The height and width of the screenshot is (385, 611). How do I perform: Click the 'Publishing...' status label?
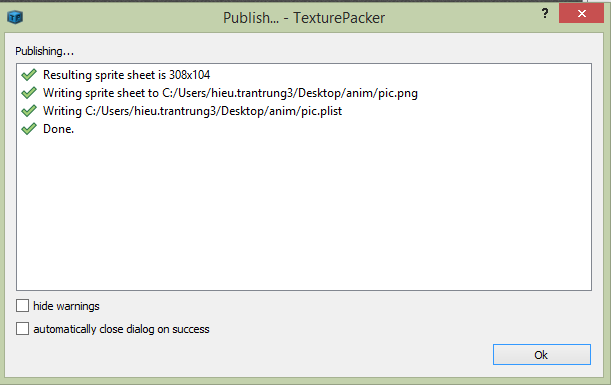click(x=44, y=51)
